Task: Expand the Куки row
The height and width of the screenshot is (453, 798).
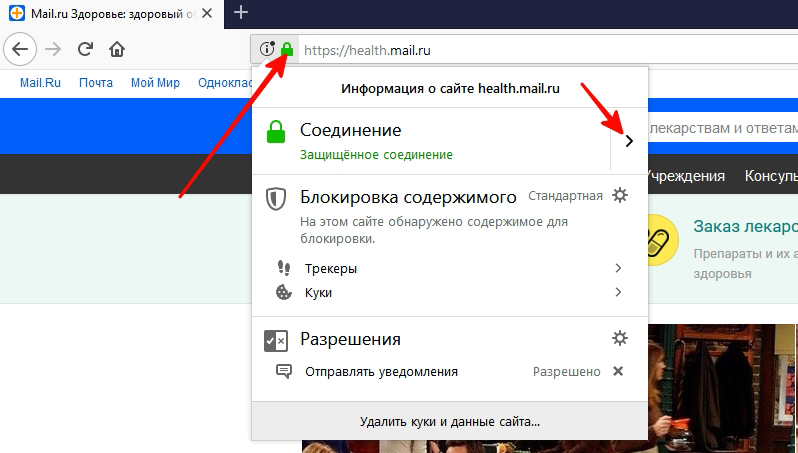Action: coord(450,293)
